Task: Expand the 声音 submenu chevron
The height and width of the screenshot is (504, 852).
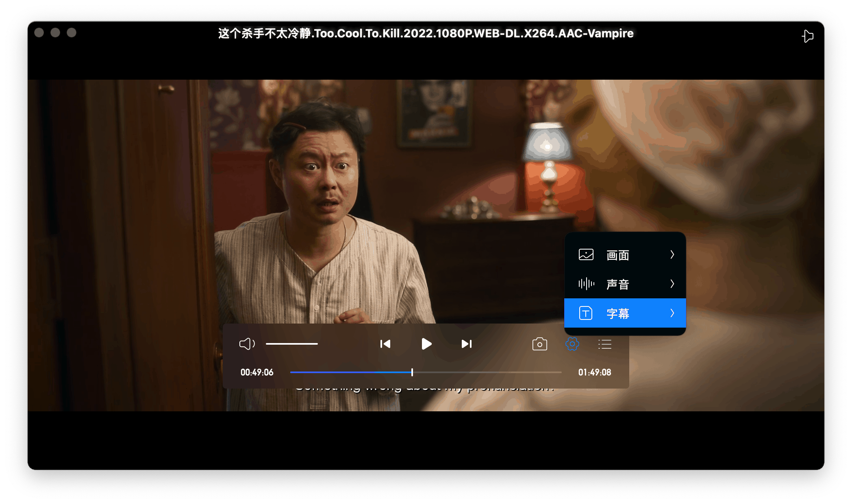Action: point(672,284)
